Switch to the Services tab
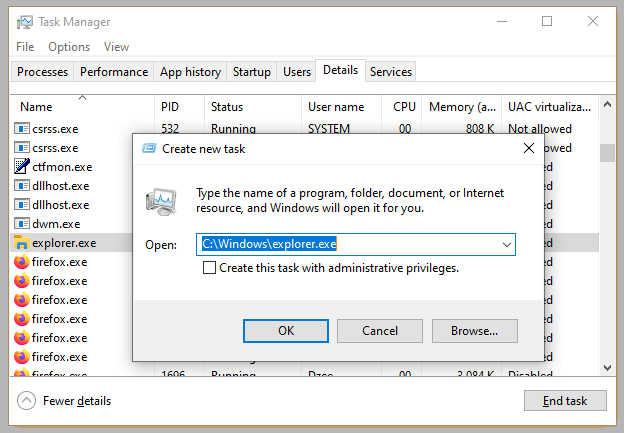The height and width of the screenshot is (433, 624). (x=390, y=72)
